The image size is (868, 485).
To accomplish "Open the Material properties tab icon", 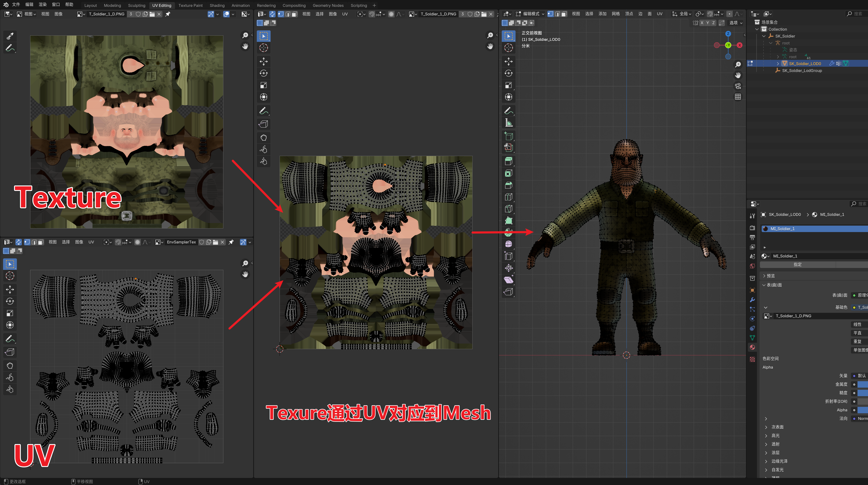I will click(752, 347).
